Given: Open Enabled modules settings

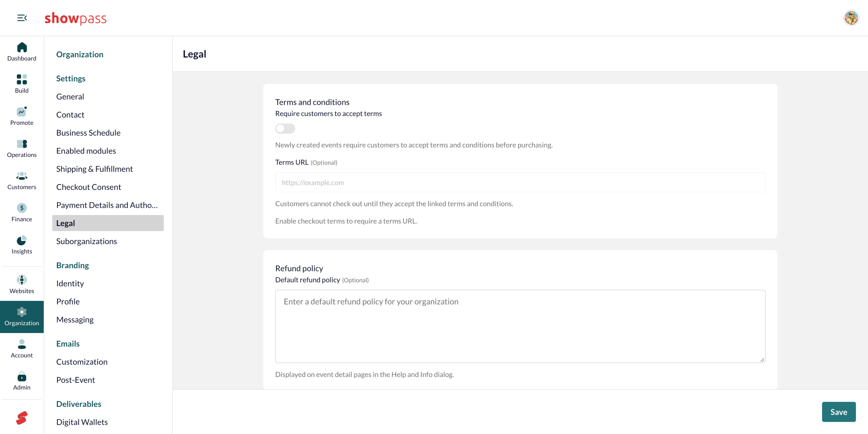Looking at the screenshot, I should 86,151.
